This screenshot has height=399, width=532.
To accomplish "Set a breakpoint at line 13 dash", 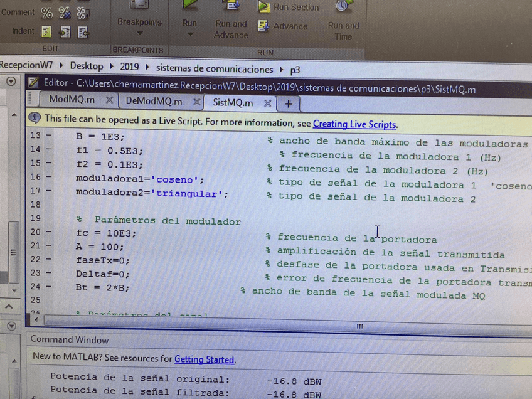I will 49,136.
